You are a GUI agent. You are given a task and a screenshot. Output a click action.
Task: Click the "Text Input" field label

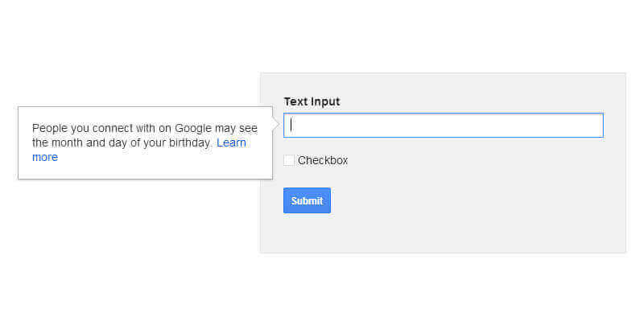pos(312,101)
